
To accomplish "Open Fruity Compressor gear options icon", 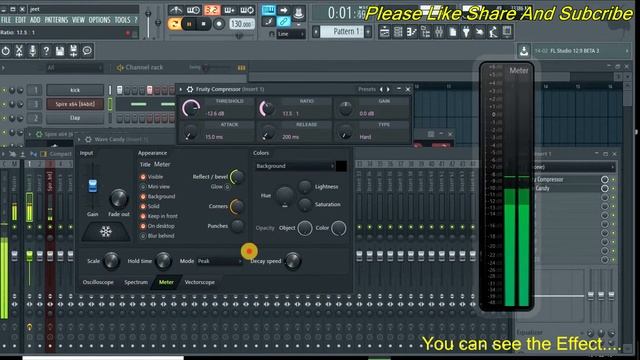I will pos(190,89).
